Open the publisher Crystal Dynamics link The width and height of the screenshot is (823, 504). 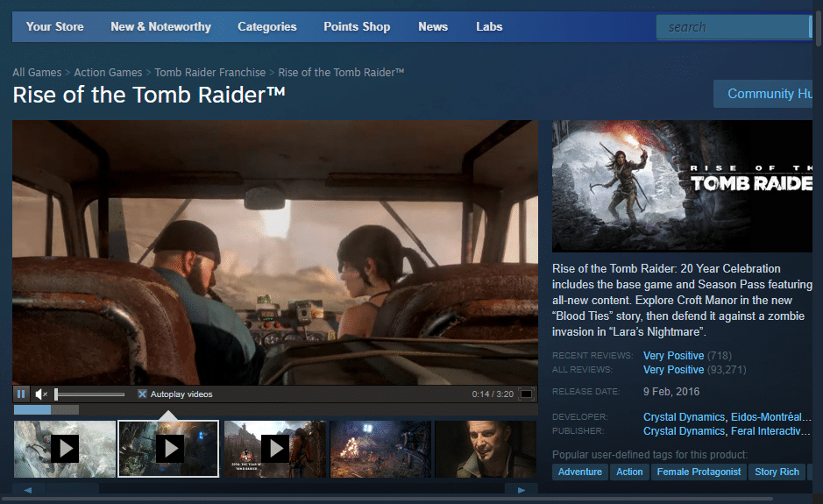coord(684,431)
